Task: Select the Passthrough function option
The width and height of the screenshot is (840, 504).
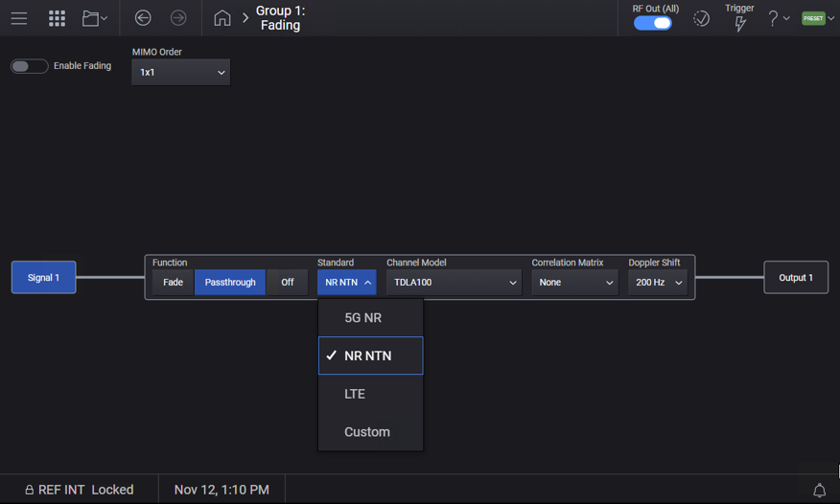Action: (230, 283)
